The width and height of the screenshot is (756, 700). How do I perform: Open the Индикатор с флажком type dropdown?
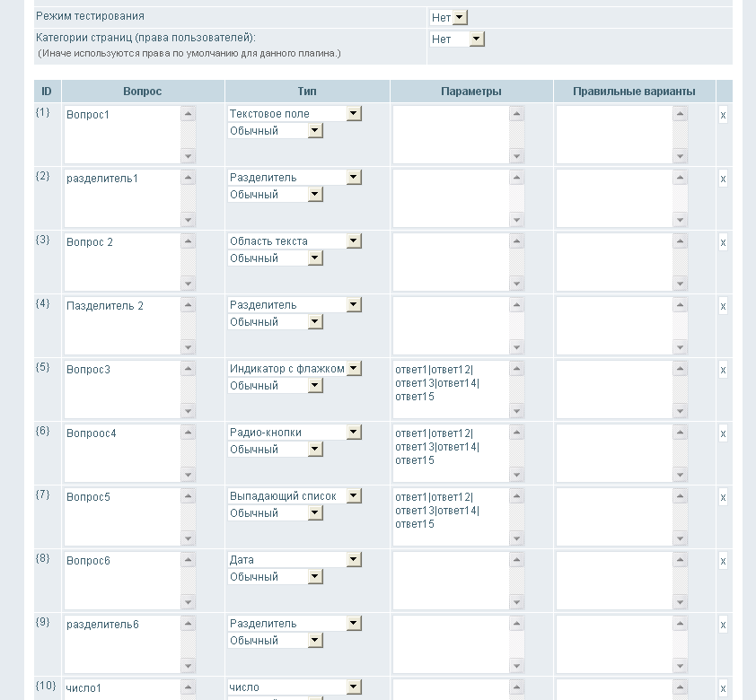click(294, 369)
